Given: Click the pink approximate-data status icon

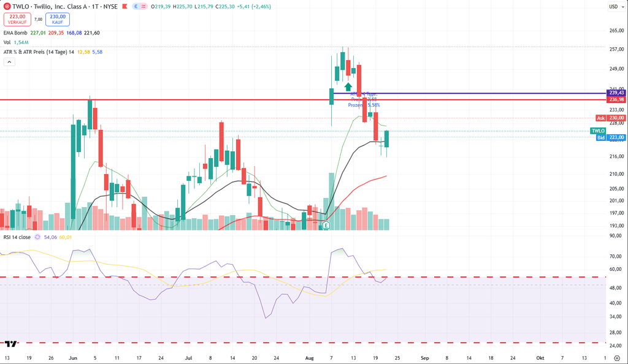Looking at the screenshot, I should tap(144, 6).
